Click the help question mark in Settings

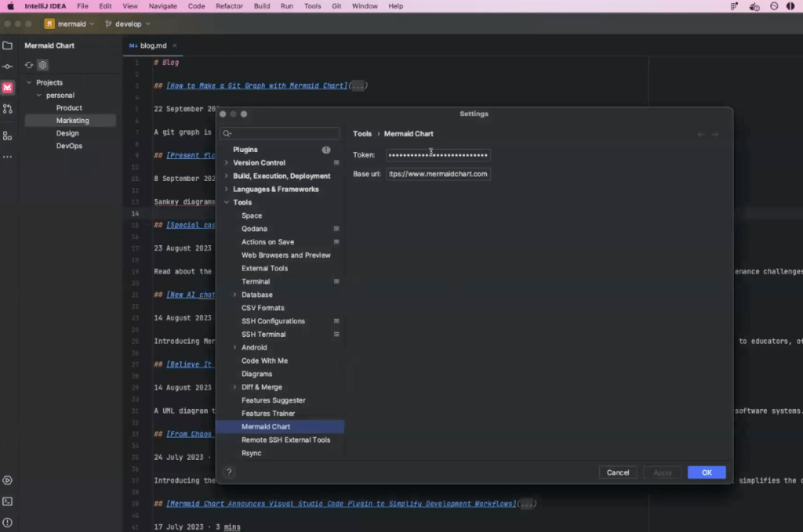[x=230, y=472]
